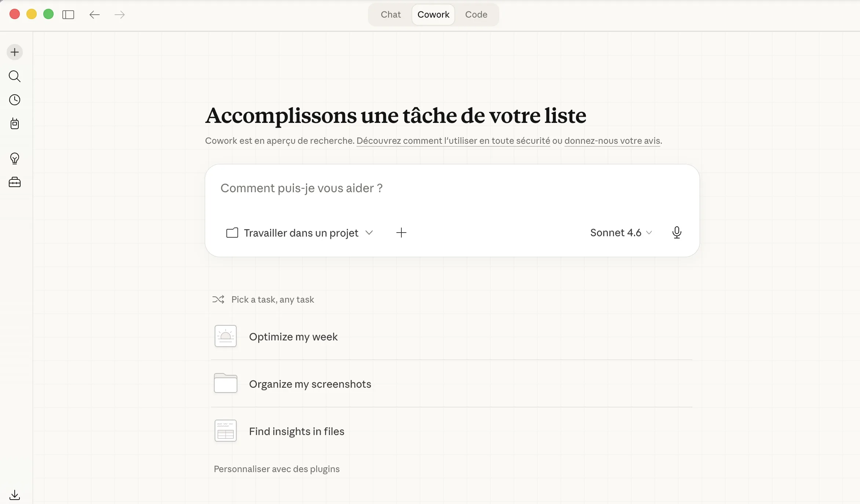Screen dimensions: 860x504
Task: Open the Sonnet 4.6 model selector
Action: pos(621,233)
